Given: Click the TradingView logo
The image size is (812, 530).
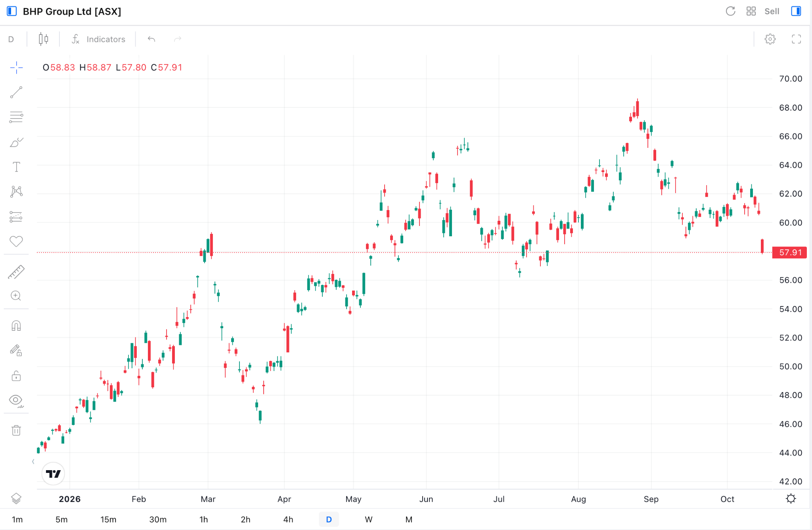Looking at the screenshot, I should click(x=53, y=474).
